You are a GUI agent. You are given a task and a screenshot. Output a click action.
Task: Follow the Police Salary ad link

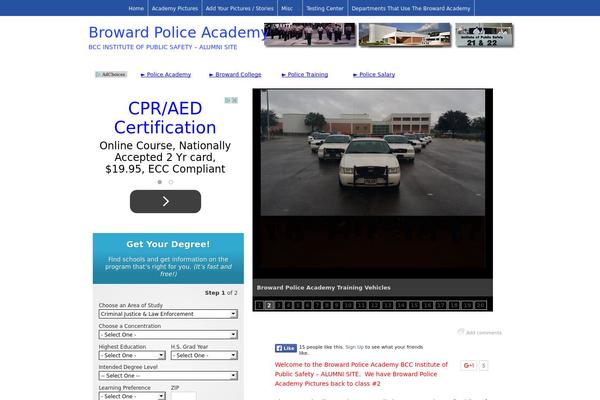(x=374, y=75)
